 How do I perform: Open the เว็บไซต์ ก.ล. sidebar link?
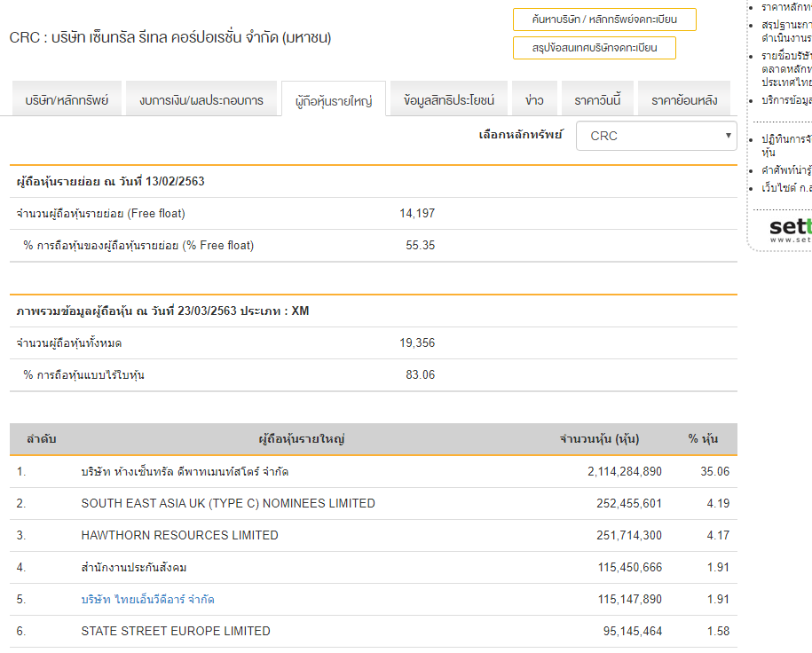tap(786, 188)
